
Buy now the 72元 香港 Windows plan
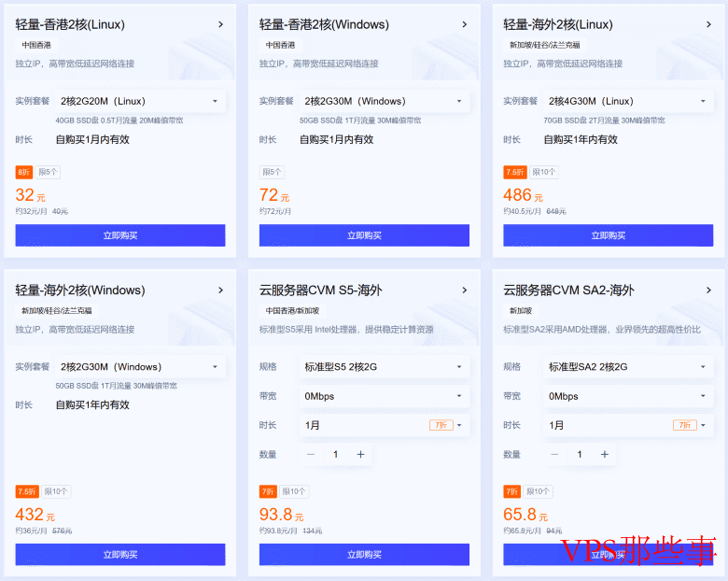364,235
